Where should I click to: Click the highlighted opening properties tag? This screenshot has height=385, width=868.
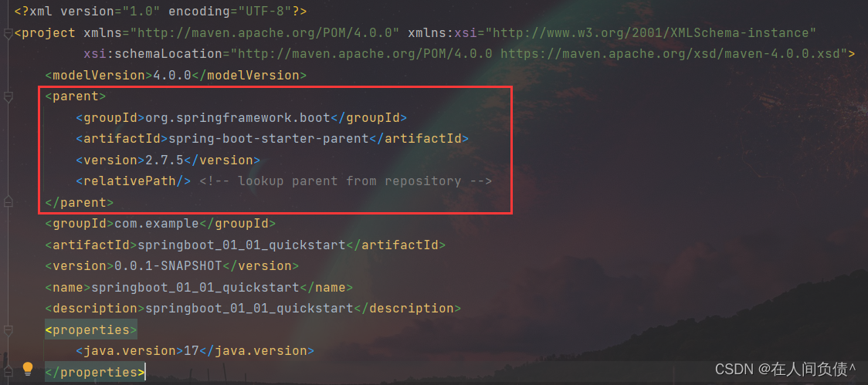91,329
